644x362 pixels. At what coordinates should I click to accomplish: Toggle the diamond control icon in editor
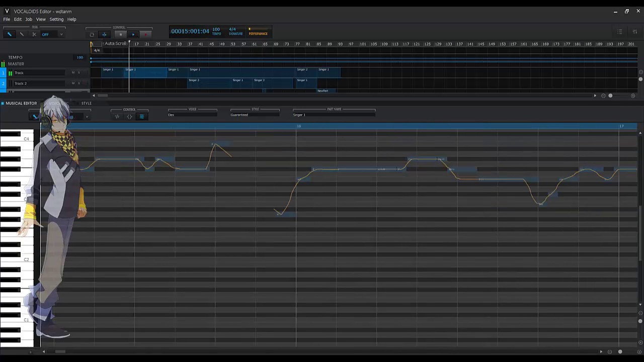pos(129,117)
